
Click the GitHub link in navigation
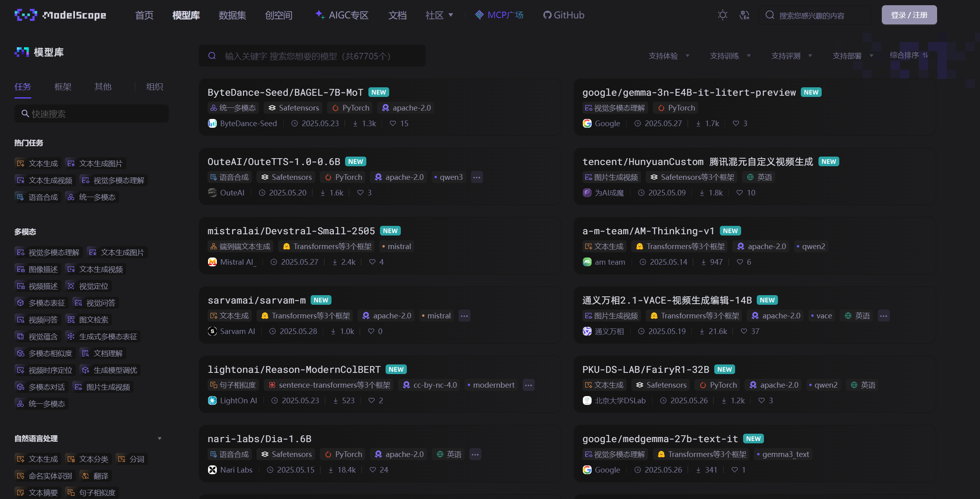pyautogui.click(x=564, y=15)
